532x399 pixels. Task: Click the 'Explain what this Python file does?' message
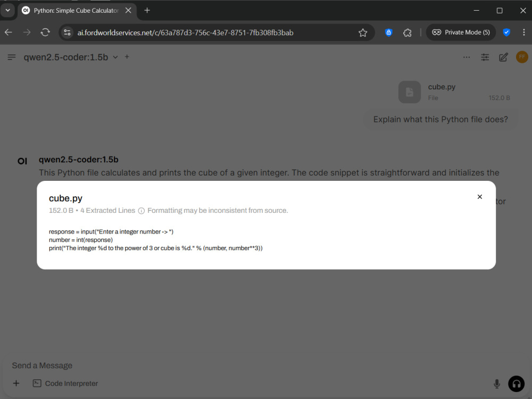point(440,119)
